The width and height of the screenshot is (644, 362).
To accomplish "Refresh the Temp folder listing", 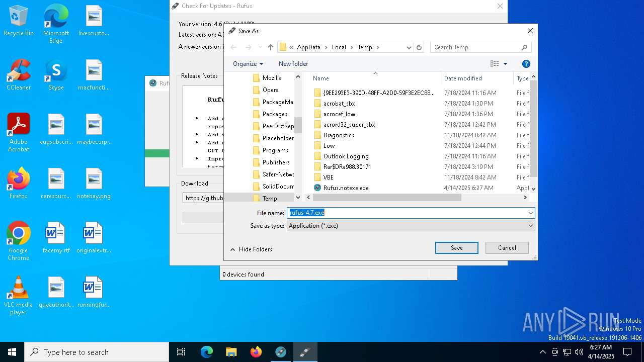I will pyautogui.click(x=419, y=47).
